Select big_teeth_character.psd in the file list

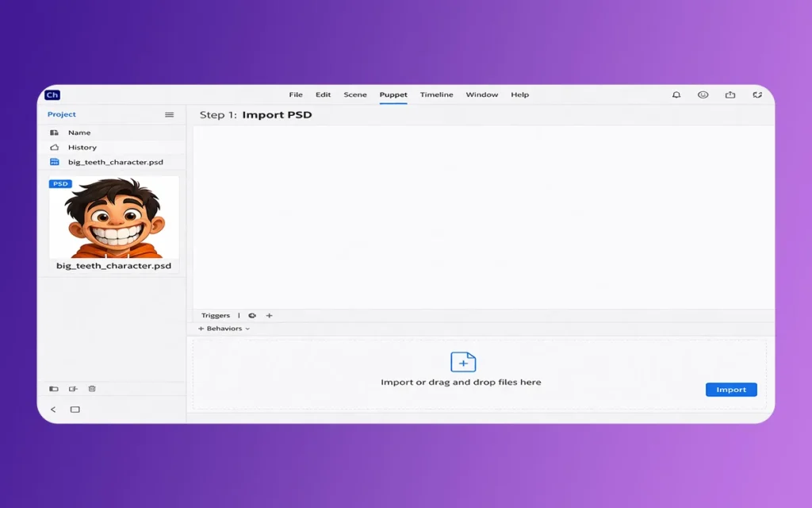[115, 162]
